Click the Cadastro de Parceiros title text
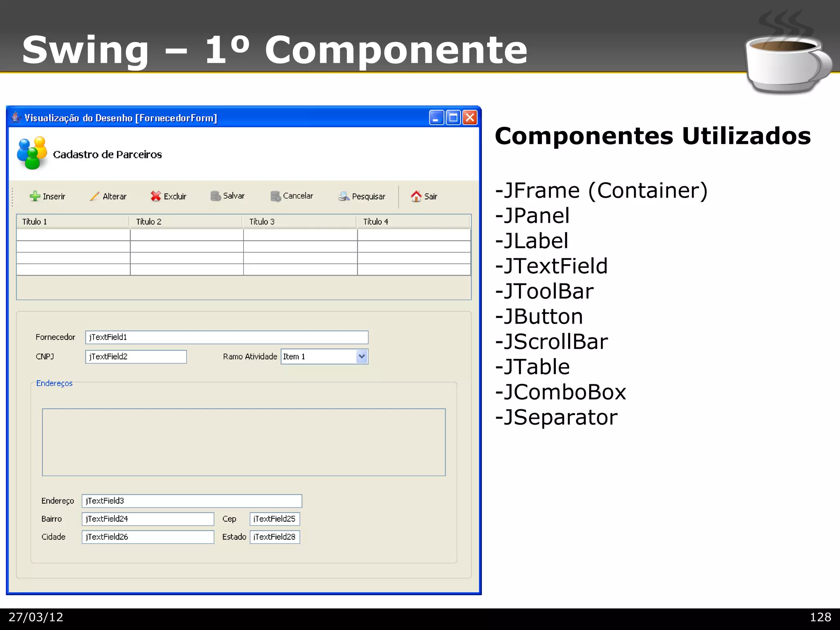Screen dimensions: 840x630 pos(107,155)
